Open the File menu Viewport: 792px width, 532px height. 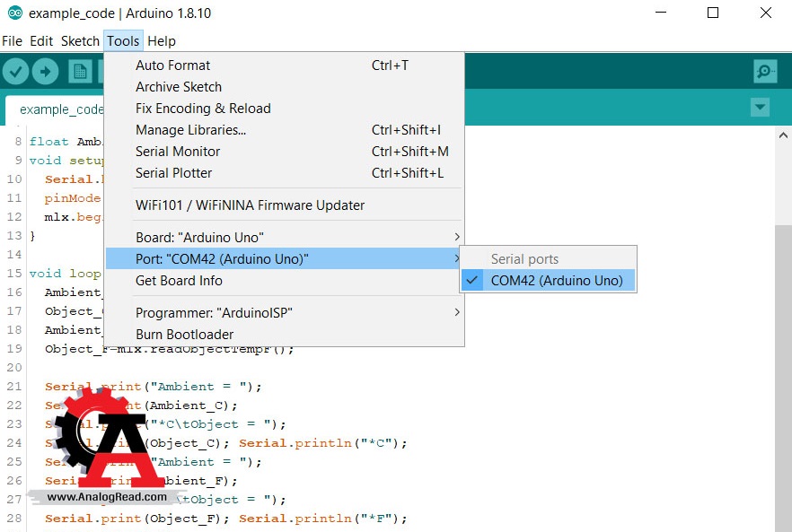(x=13, y=41)
